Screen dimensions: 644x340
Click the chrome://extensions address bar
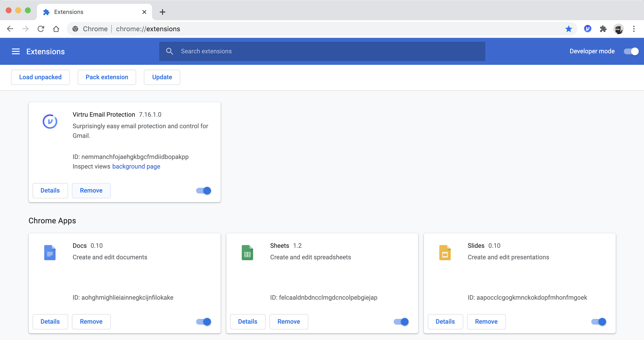point(322,29)
